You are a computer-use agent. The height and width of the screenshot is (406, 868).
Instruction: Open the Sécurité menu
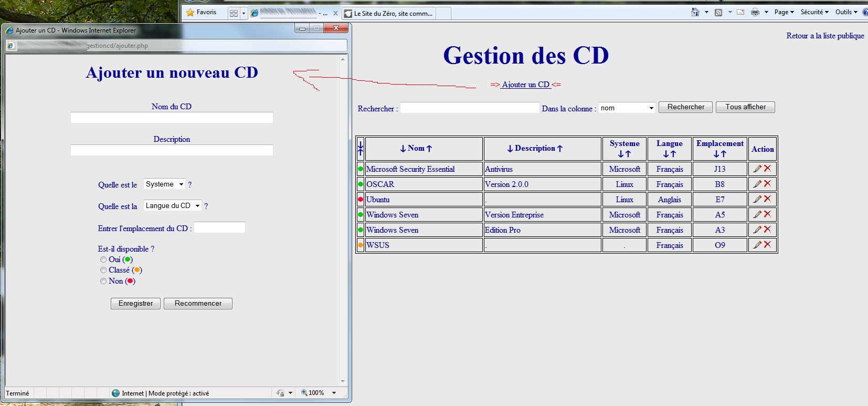coord(814,12)
